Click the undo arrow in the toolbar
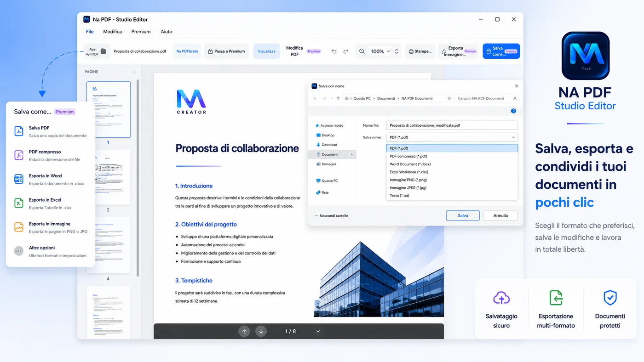Screen dimensions: 644x362 334,51
